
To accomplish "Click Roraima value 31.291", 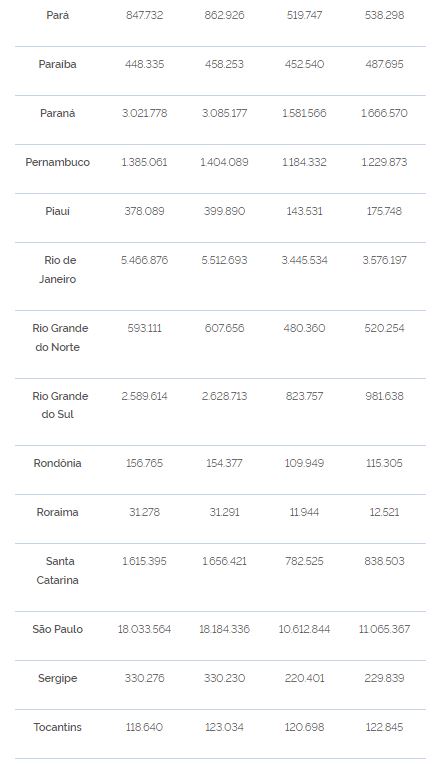I will 224,512.
